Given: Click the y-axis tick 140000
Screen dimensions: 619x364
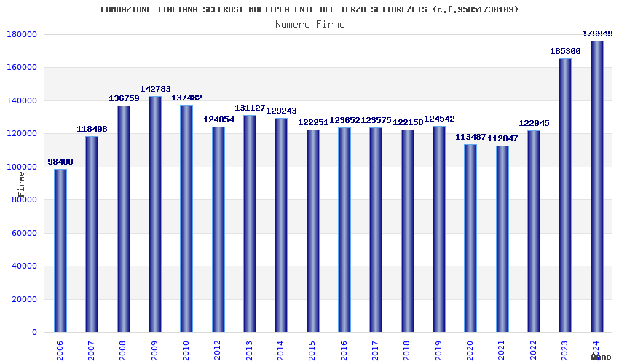Looking at the screenshot, I should pos(22,100).
